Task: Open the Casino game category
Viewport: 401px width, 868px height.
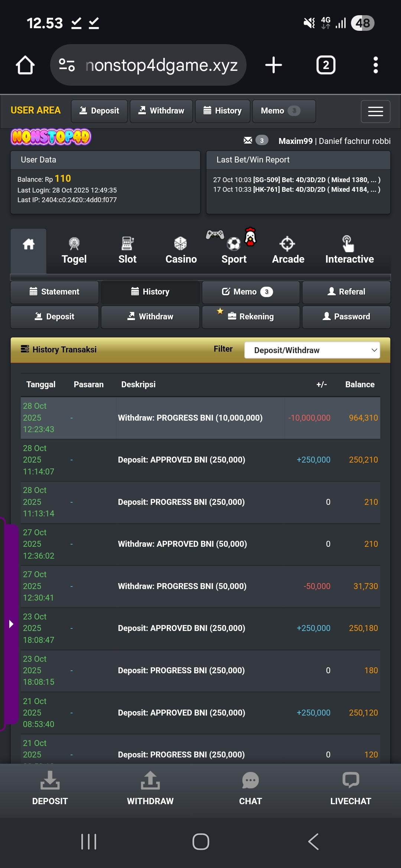Action: pos(181,251)
